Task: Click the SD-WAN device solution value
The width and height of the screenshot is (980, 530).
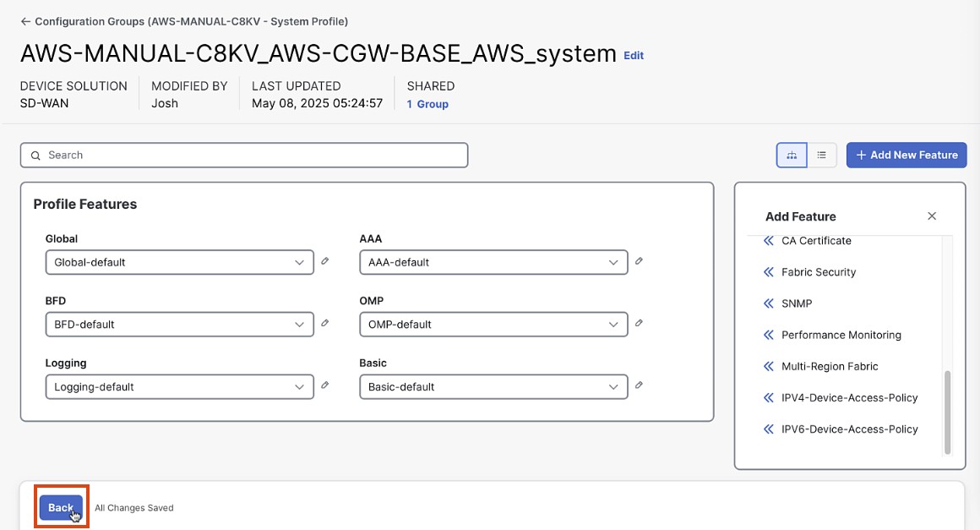Action: (45, 103)
